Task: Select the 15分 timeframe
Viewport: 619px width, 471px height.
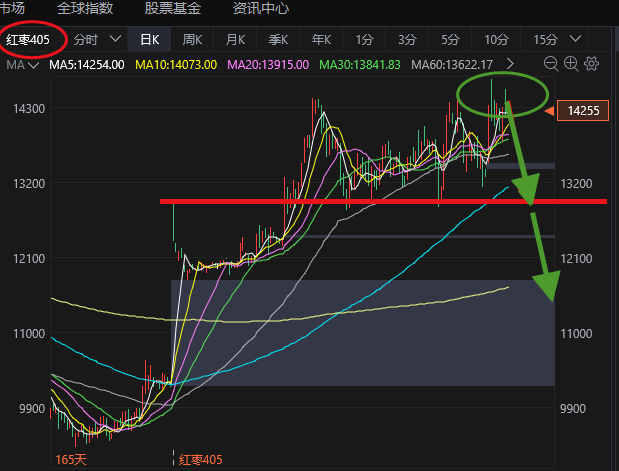Action: [545, 39]
